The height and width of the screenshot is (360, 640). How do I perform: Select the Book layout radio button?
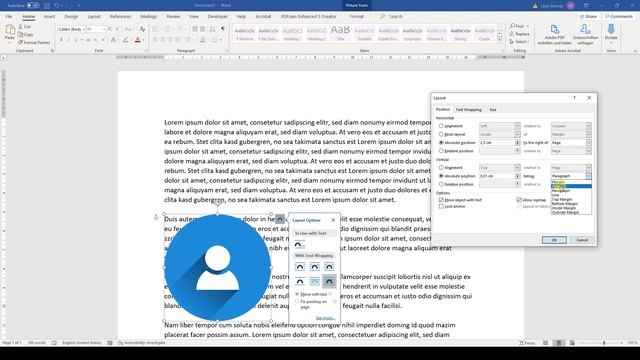[441, 134]
